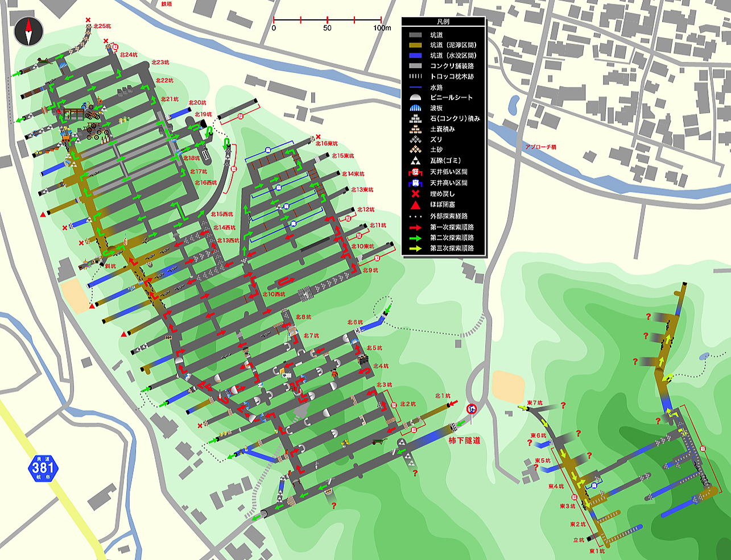Click the blue route 381 road shield
The width and height of the screenshot is (731, 560).
(43, 468)
